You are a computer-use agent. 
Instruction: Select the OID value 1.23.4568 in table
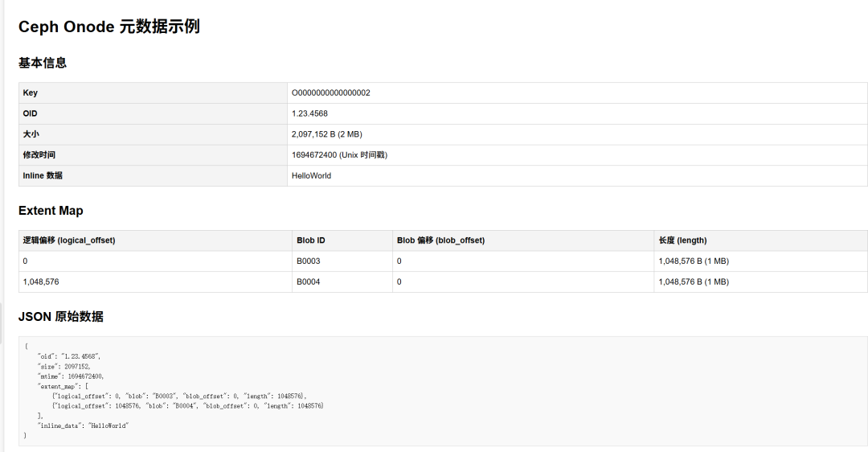pyautogui.click(x=309, y=113)
